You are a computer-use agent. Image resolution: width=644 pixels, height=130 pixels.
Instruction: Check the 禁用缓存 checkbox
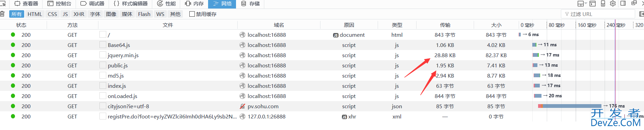[192, 14]
